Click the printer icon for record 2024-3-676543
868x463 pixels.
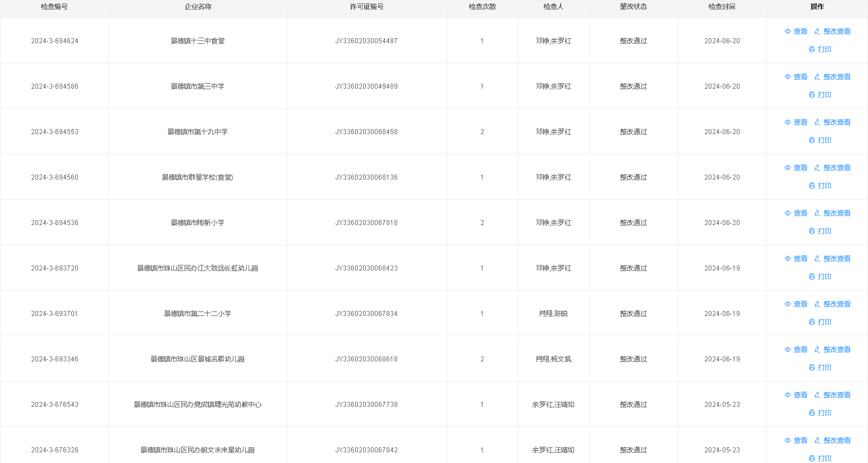point(811,413)
